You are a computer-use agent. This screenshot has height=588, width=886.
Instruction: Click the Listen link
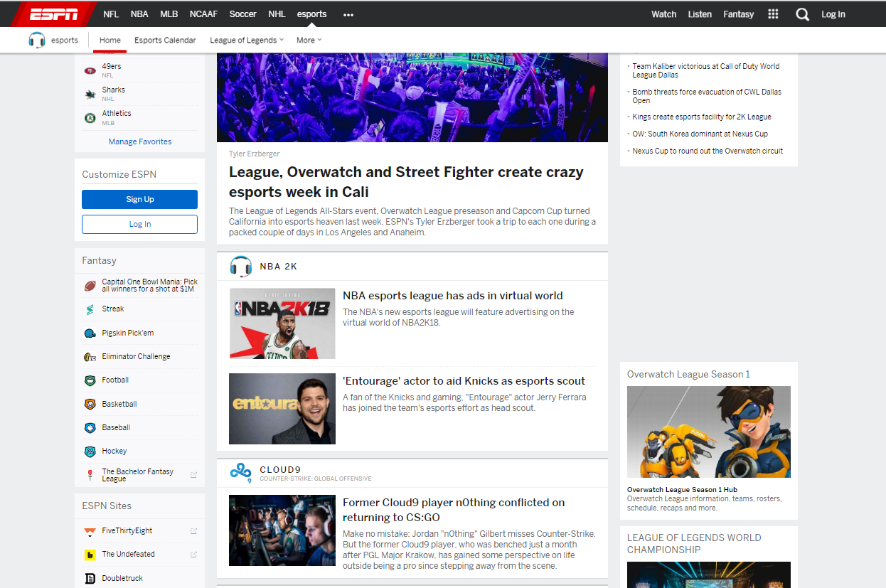point(700,14)
